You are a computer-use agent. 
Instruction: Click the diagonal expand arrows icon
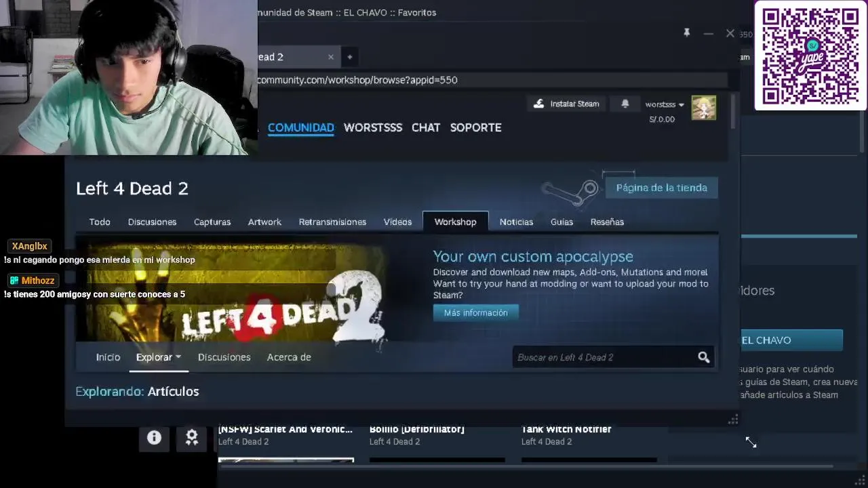pos(751,442)
